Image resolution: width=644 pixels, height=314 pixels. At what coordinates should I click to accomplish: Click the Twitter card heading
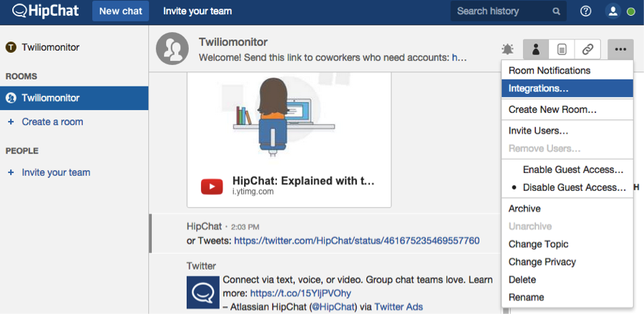[201, 266]
